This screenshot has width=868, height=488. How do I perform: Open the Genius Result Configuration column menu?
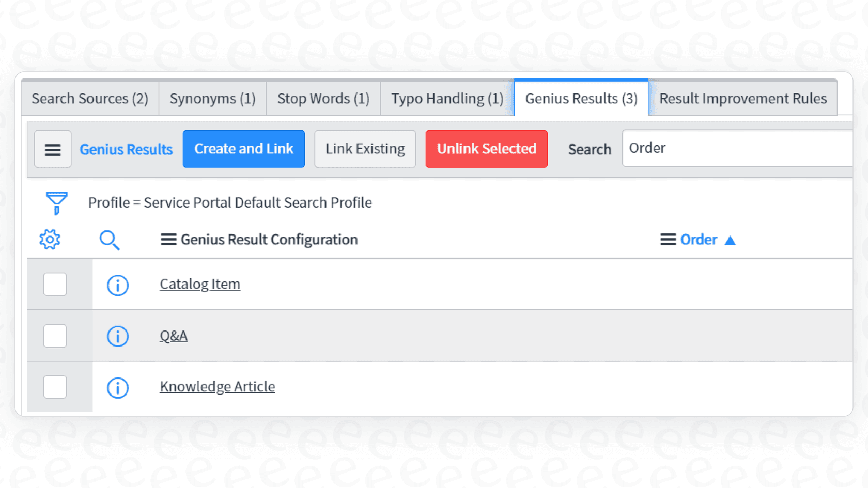tap(168, 239)
